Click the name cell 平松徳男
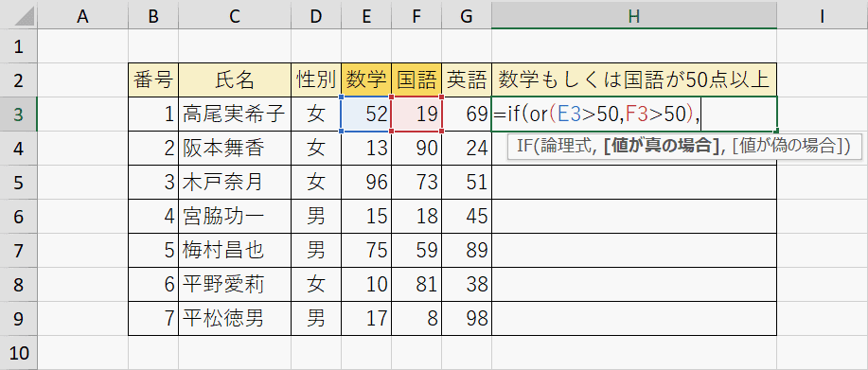The image size is (868, 370). coord(235,318)
